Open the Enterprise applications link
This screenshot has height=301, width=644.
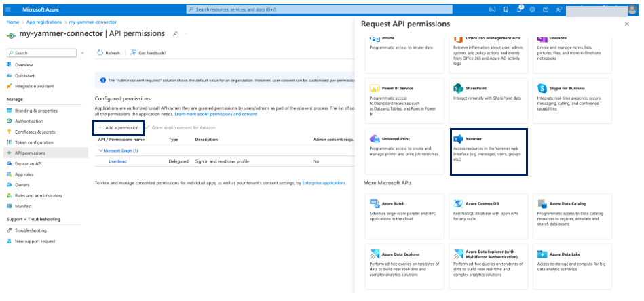(x=324, y=183)
